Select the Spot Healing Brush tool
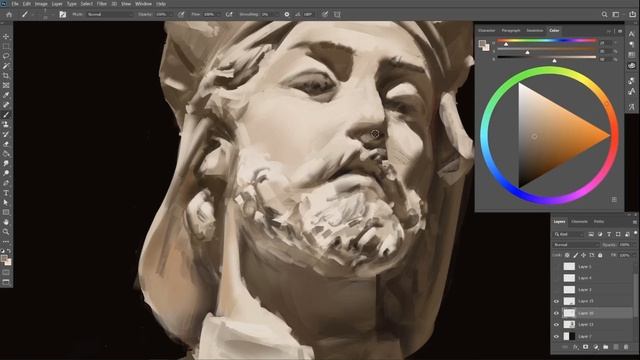Viewport: 640px width, 360px height. click(6, 105)
